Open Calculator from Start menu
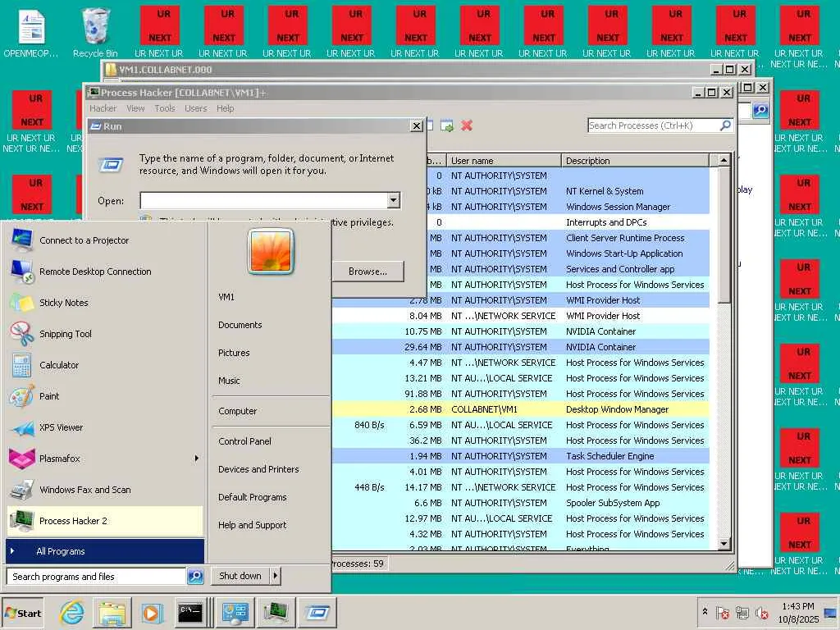The width and height of the screenshot is (840, 630). (105, 365)
